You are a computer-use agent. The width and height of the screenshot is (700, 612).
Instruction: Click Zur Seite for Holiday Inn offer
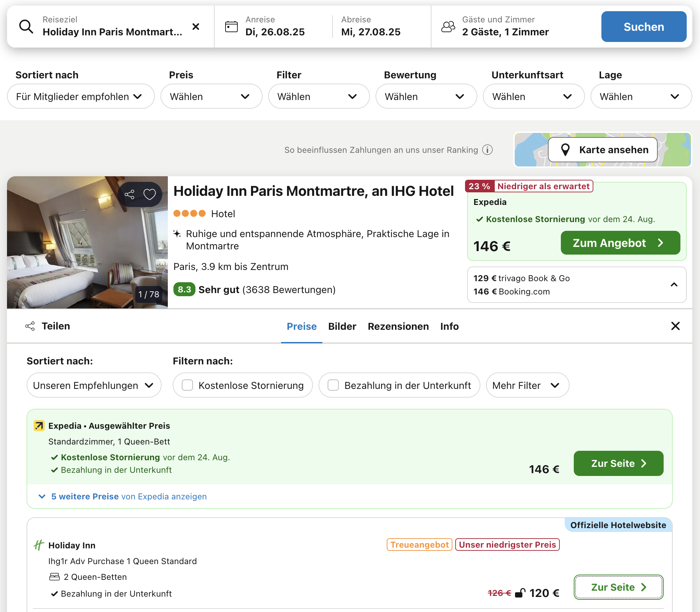619,587
